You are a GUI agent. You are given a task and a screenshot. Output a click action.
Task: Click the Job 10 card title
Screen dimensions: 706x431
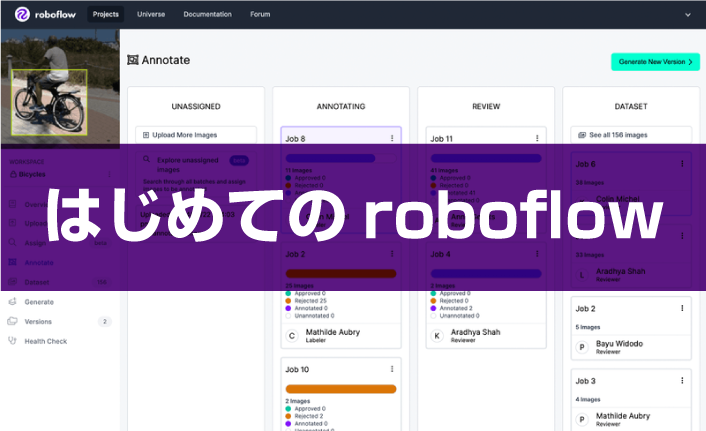(297, 369)
